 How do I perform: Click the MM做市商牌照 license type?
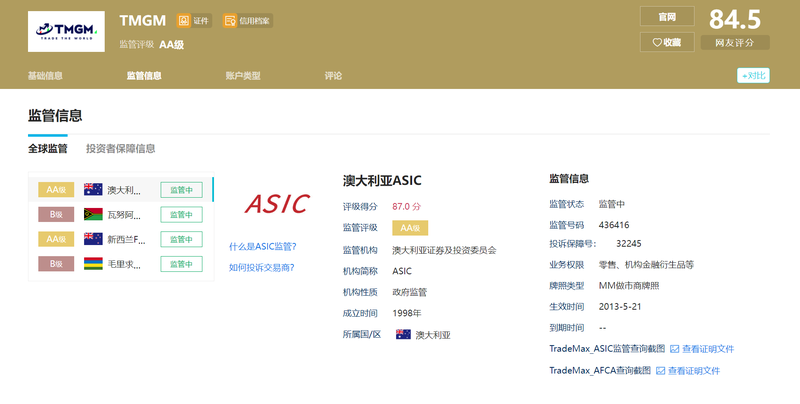click(x=629, y=286)
